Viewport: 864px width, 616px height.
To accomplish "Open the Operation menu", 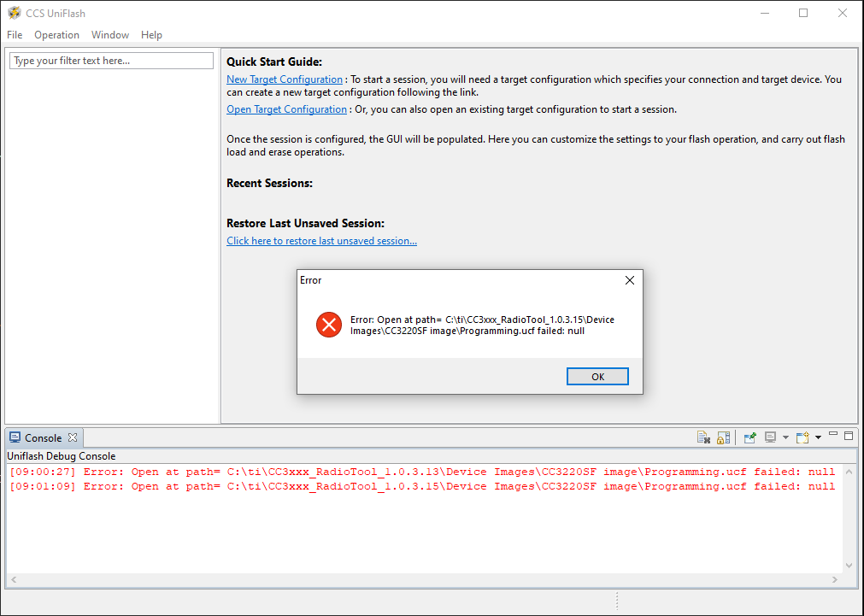I will [x=56, y=35].
